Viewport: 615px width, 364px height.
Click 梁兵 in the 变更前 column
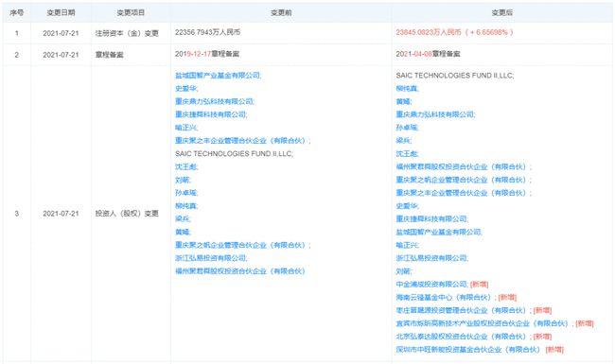click(183, 219)
